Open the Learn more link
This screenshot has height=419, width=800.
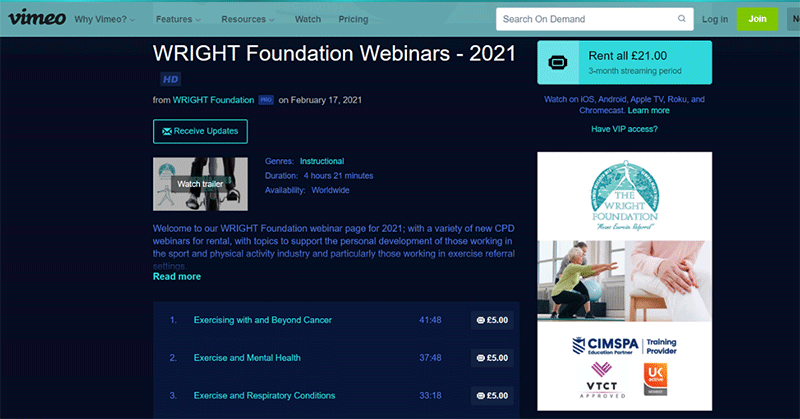[x=648, y=110]
